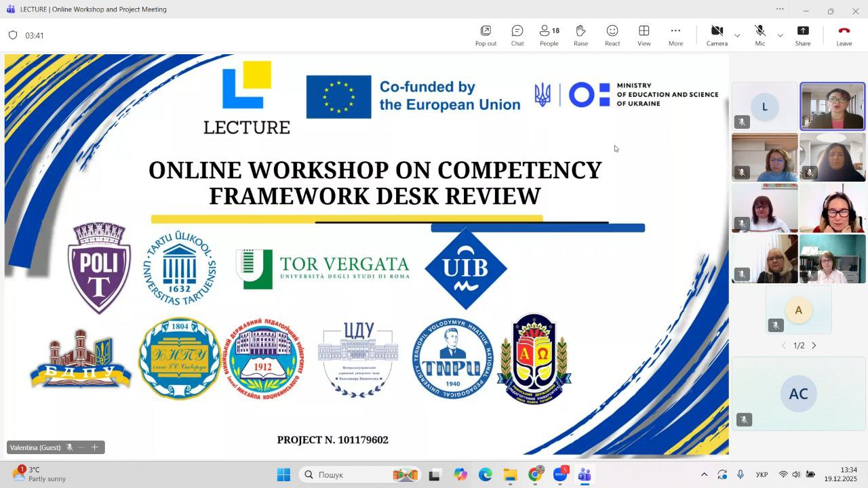Open the meeting Chat panel
This screenshot has height=488, width=868.
[x=517, y=35]
